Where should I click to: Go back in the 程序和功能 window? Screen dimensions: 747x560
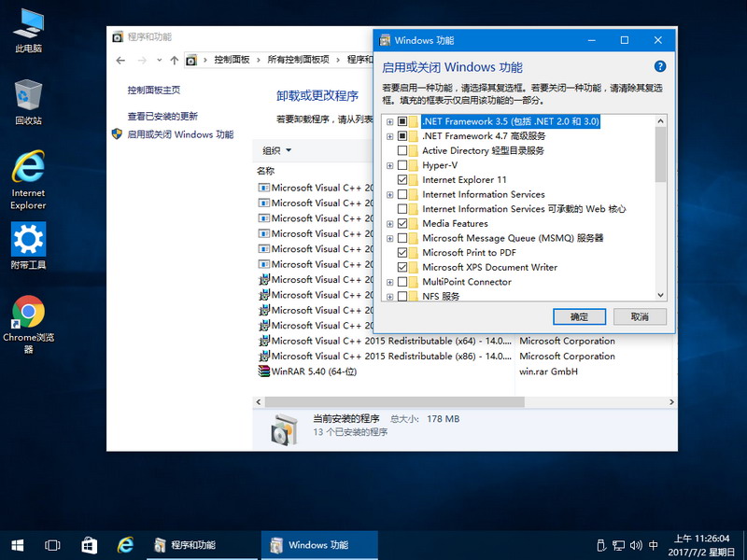[120, 60]
